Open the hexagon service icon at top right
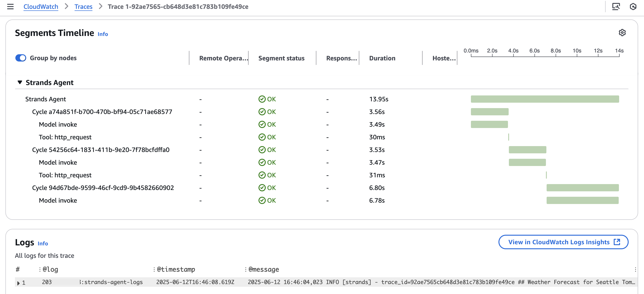 [633, 7]
